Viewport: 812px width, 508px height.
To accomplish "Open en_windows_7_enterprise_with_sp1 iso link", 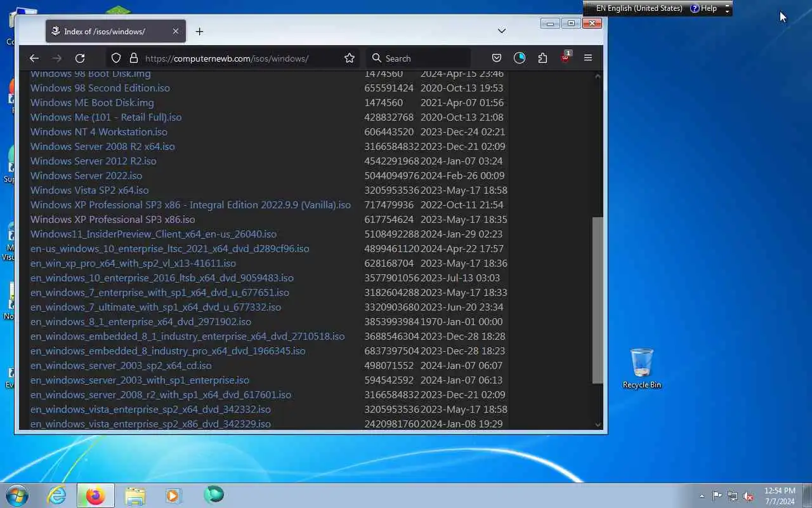I will coord(160,293).
